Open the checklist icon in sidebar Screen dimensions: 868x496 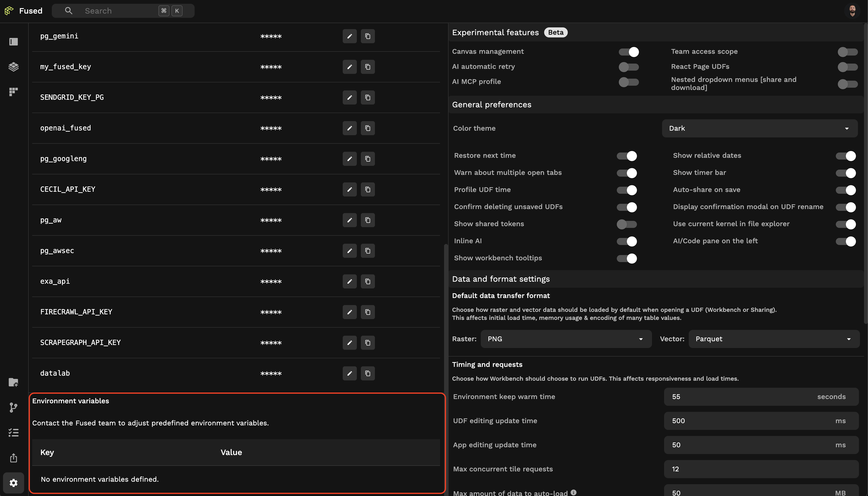click(13, 433)
